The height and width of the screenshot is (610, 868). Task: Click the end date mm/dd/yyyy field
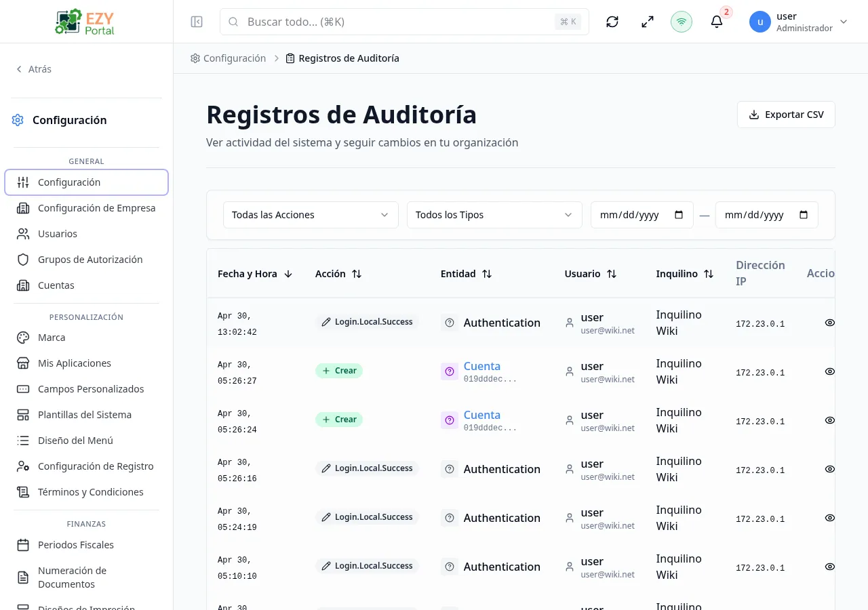point(767,215)
